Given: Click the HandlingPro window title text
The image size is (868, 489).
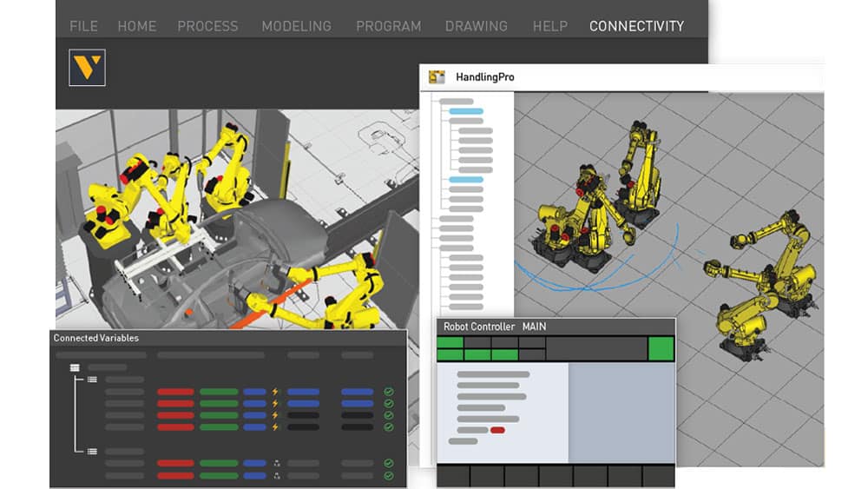Looking at the screenshot, I should click(x=485, y=77).
